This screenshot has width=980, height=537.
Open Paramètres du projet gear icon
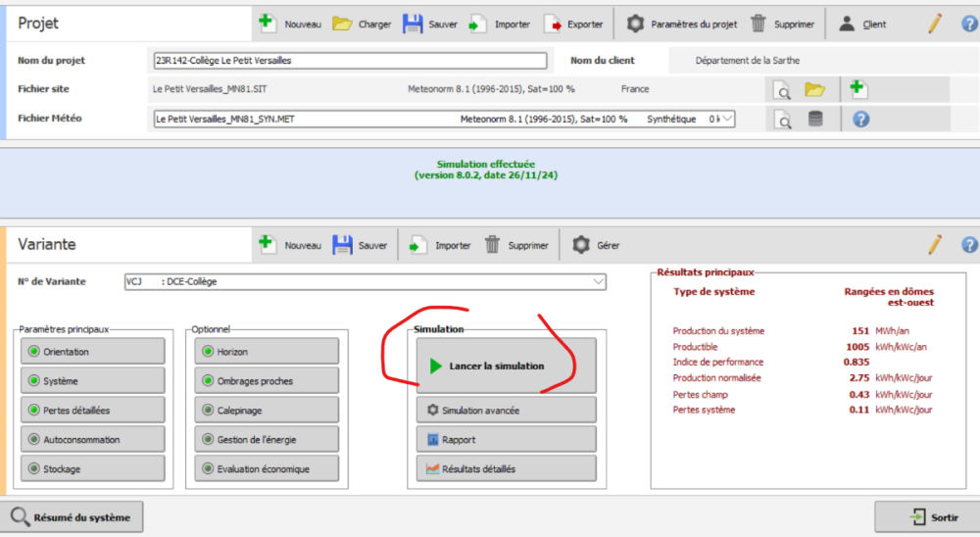(x=636, y=24)
